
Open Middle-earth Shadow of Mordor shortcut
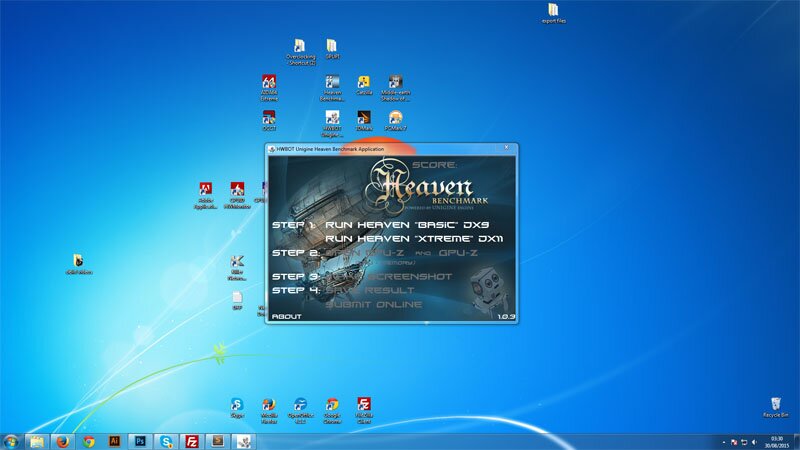click(395, 88)
